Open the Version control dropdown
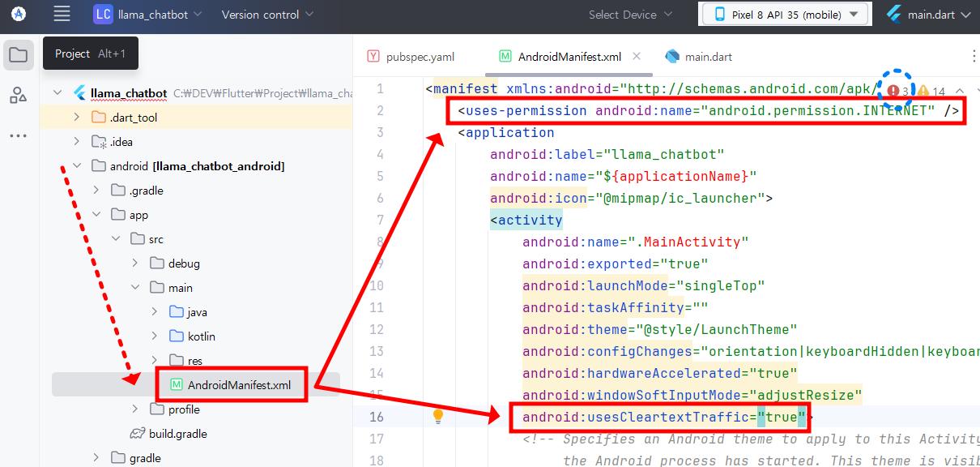 coord(266,15)
